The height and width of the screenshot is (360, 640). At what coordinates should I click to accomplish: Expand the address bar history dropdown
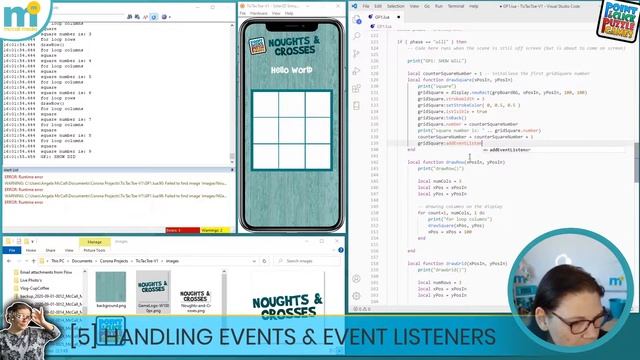(x=254, y=261)
